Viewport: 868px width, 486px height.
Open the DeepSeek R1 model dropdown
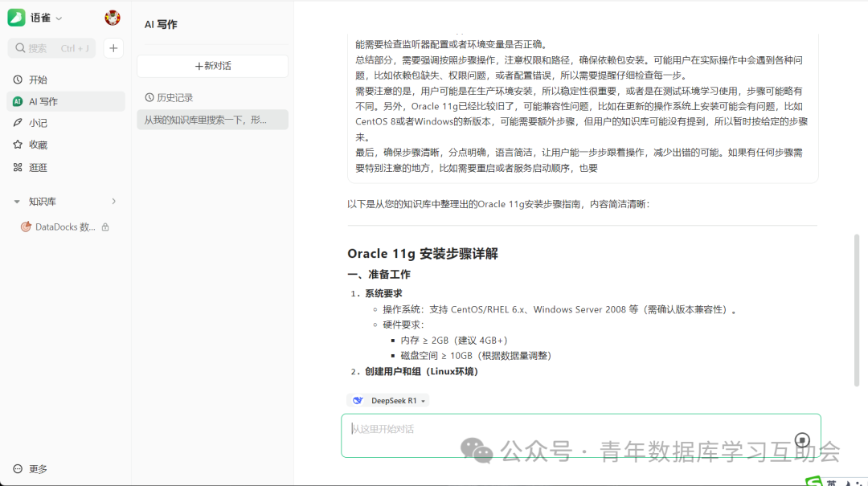coord(387,400)
